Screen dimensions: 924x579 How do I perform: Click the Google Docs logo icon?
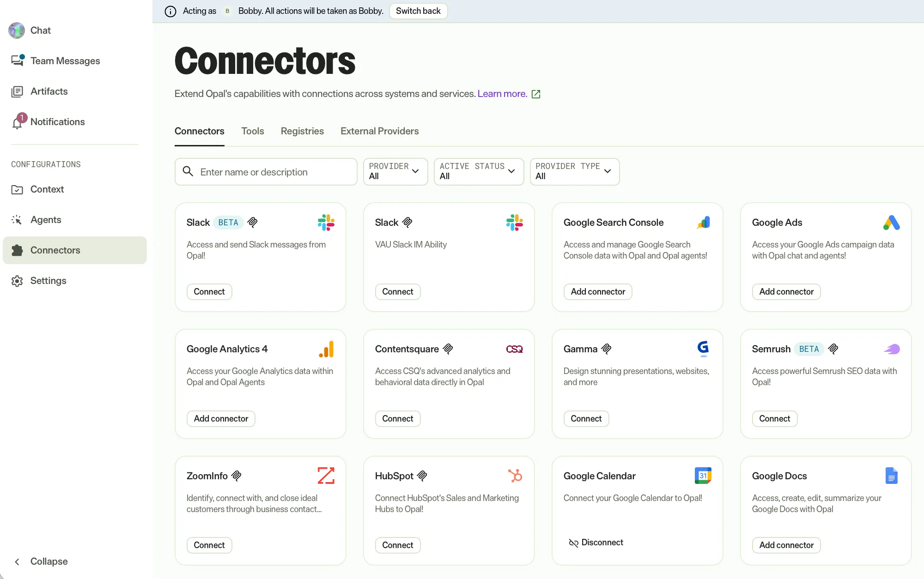pos(892,476)
